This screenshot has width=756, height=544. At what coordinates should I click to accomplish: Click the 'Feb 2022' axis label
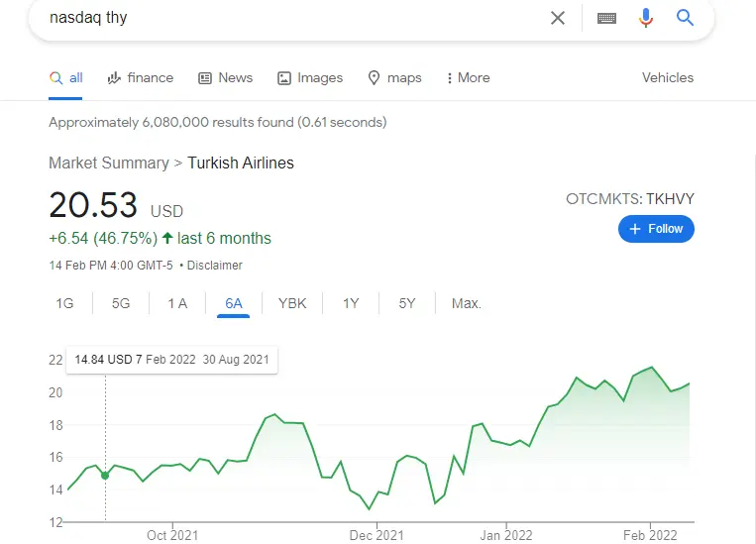tap(650, 535)
